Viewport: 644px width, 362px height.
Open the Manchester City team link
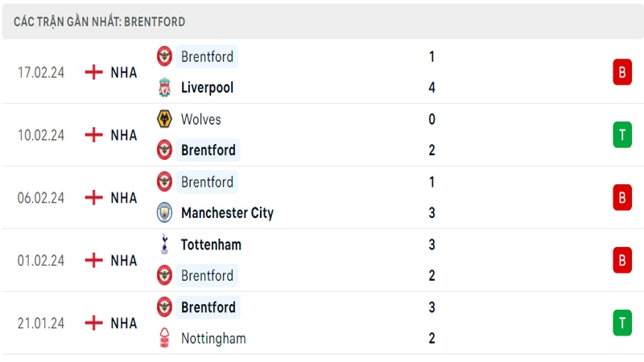click(227, 212)
